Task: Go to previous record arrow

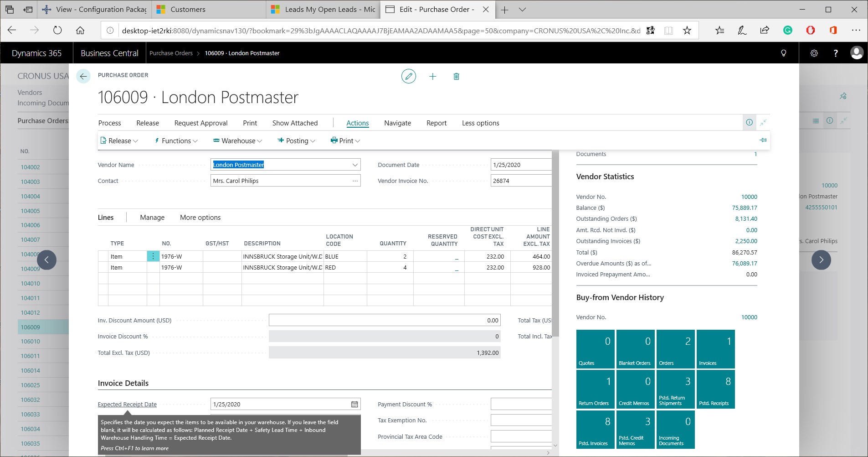Action: pyautogui.click(x=47, y=260)
